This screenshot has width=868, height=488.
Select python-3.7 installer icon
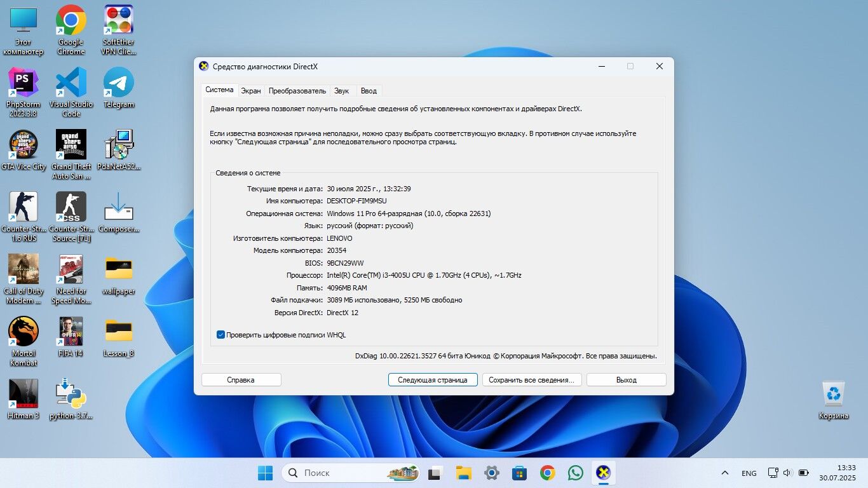tap(71, 399)
